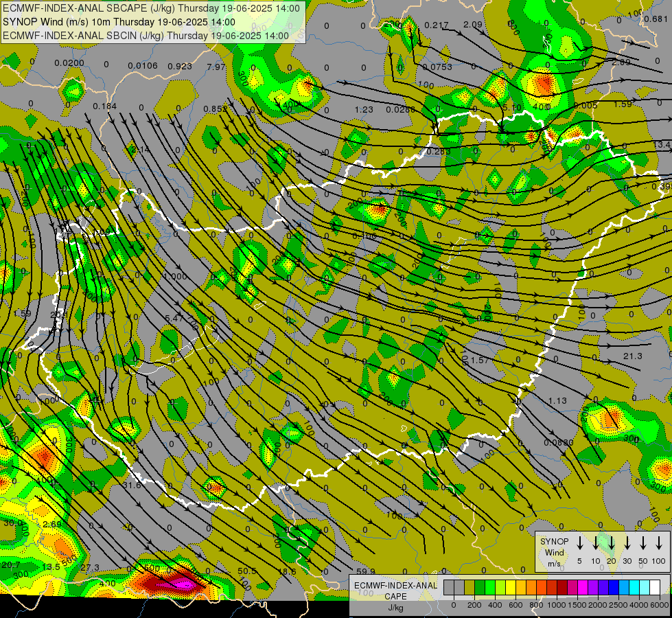This screenshot has height=618, width=672.
Task: Pick the dark green CAPE legend swatch
Action: click(480, 587)
